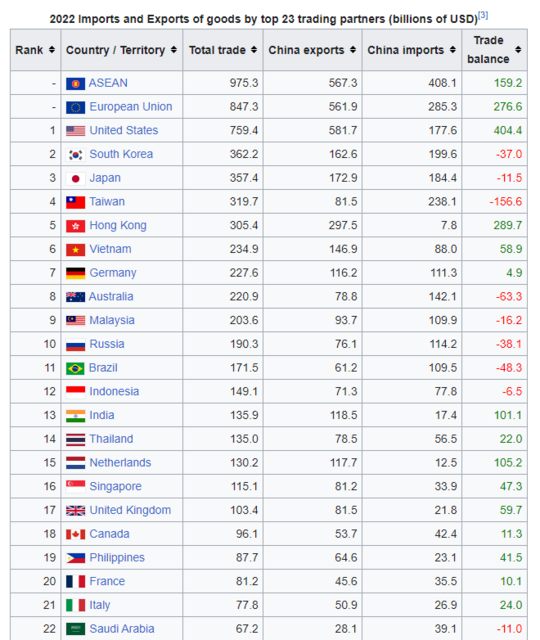
Task: Open the Canada article link
Action: click(109, 533)
